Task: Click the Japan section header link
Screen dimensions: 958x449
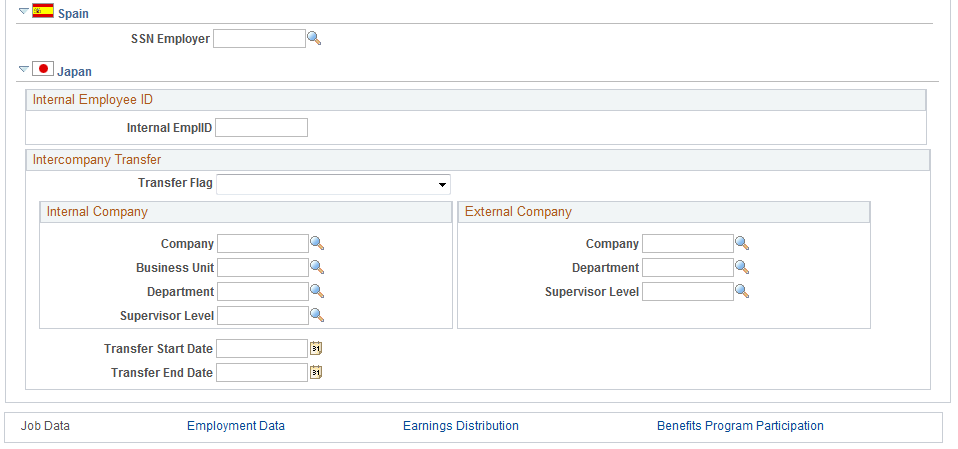Action: [x=75, y=71]
